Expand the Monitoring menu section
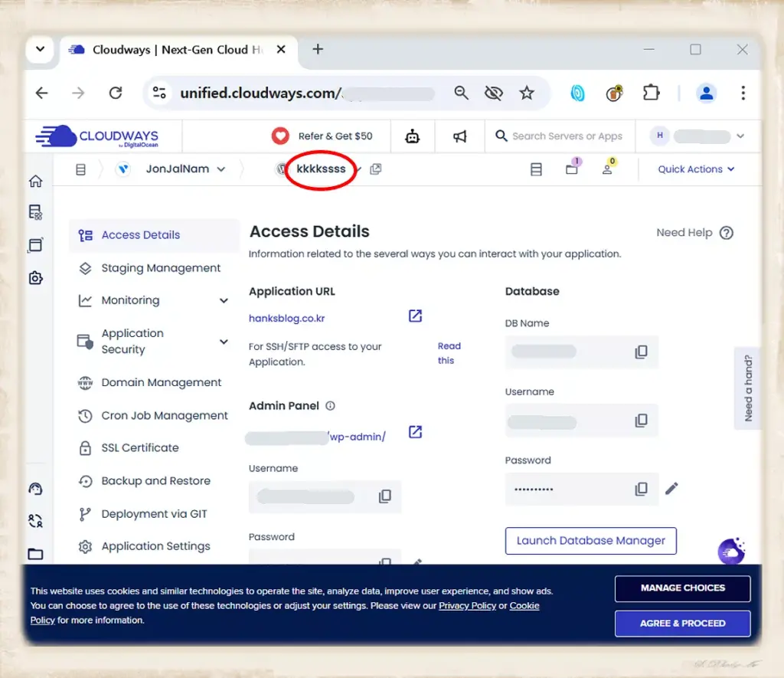The height and width of the screenshot is (678, 784). 224,300
